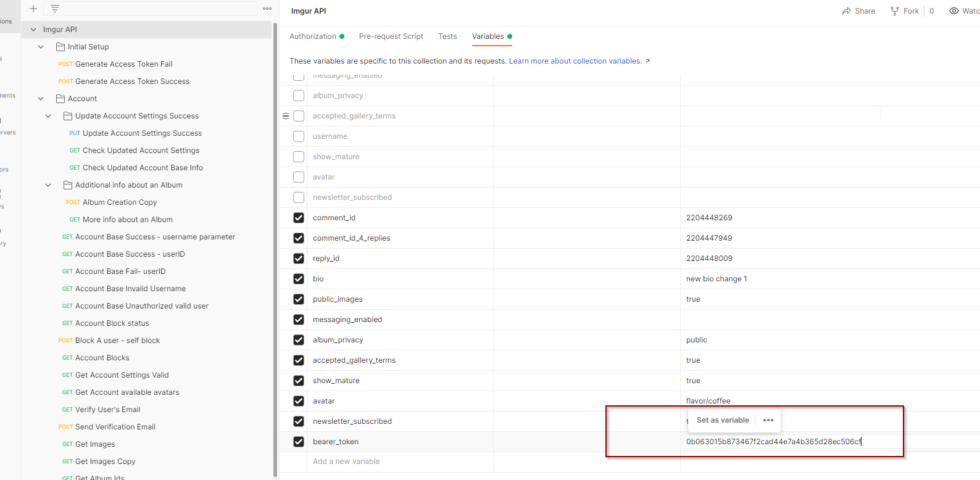The width and height of the screenshot is (980, 480).
Task: Open More info about an Album request
Action: [x=128, y=220]
